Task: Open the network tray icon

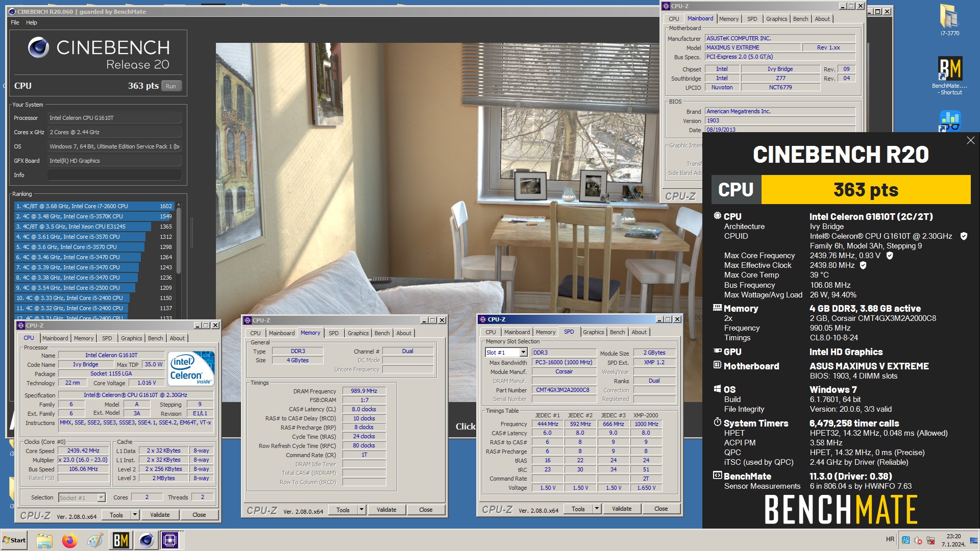Action: click(x=930, y=540)
